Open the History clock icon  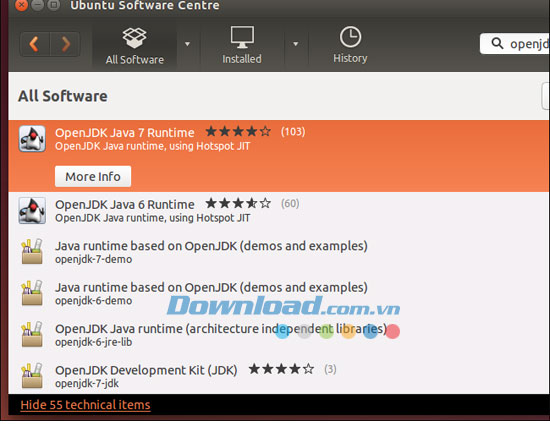coord(350,36)
